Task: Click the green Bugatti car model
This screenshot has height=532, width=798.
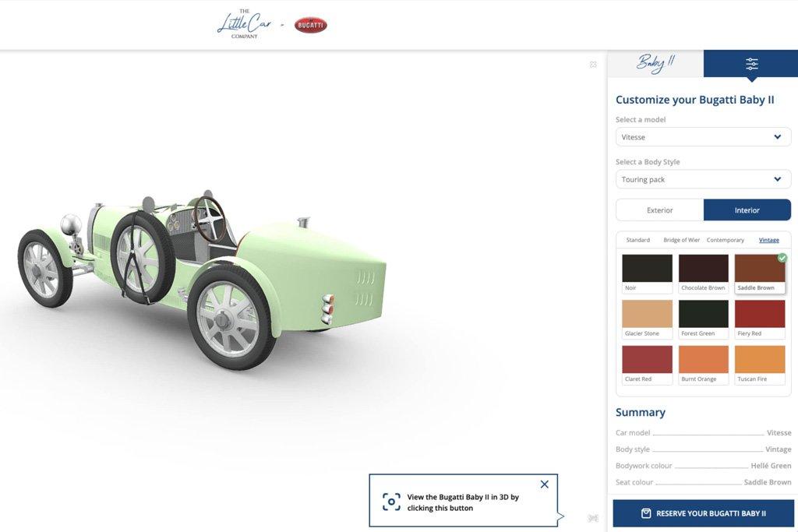Action: tap(202, 279)
